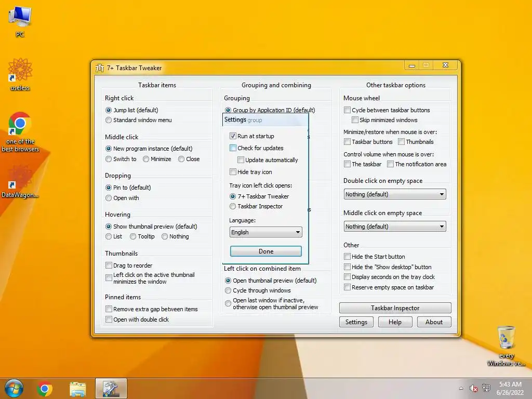Uncheck Run at startup
This screenshot has width=532, height=399.
click(233, 136)
